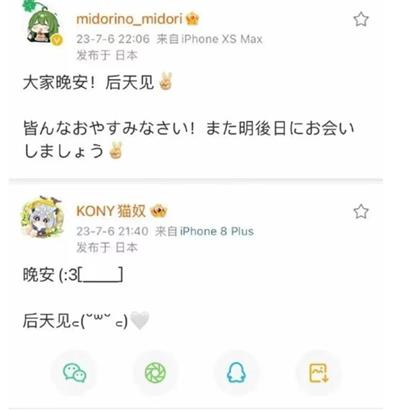
Task: Favorite the KONY 猫奴 post with its star
Action: click(x=361, y=211)
